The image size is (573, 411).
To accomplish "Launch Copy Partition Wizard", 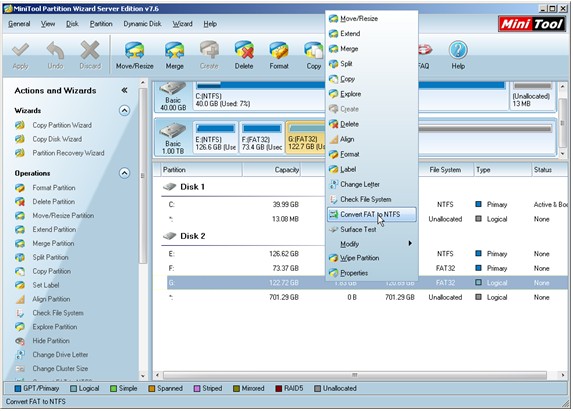I will [62, 125].
